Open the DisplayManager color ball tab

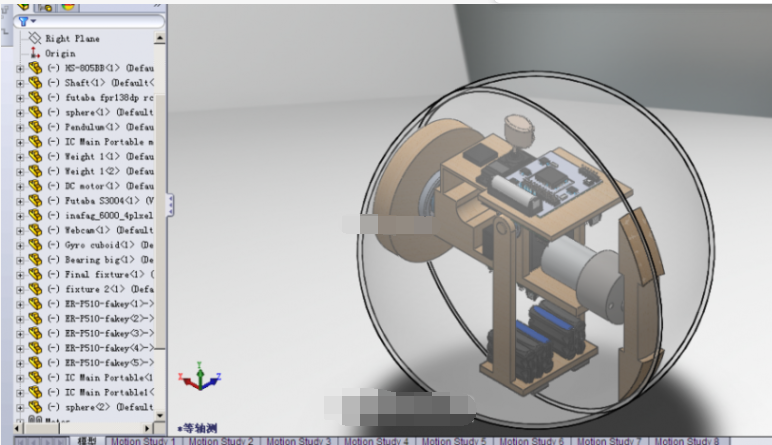[x=68, y=6]
